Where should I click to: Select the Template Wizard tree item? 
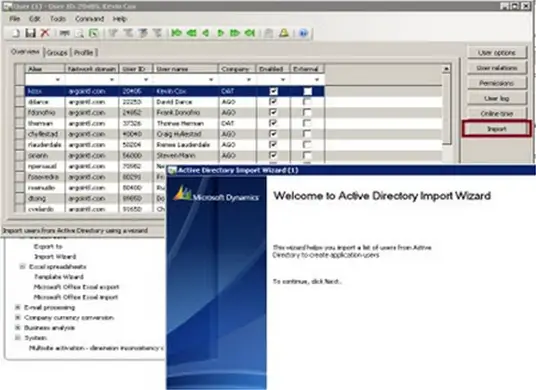[x=59, y=277]
